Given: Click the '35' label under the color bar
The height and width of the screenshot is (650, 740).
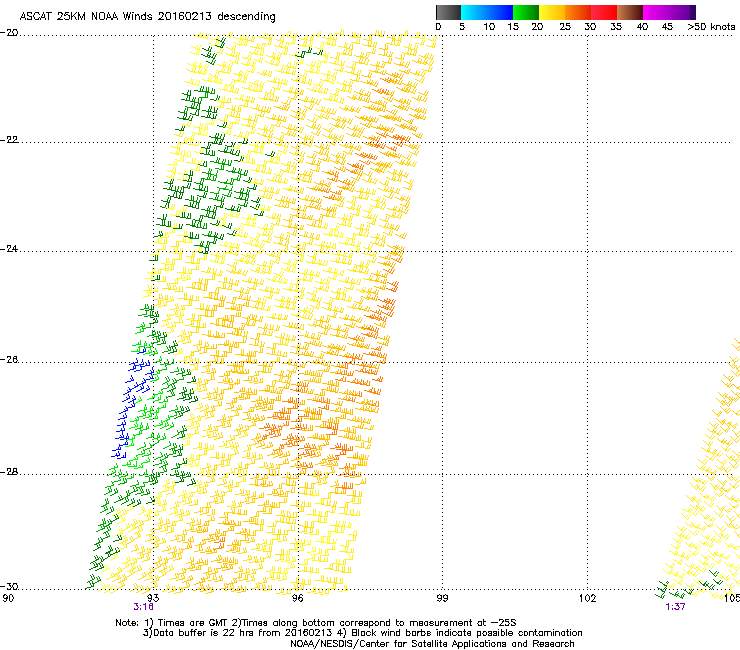Looking at the screenshot, I should pyautogui.click(x=616, y=27).
